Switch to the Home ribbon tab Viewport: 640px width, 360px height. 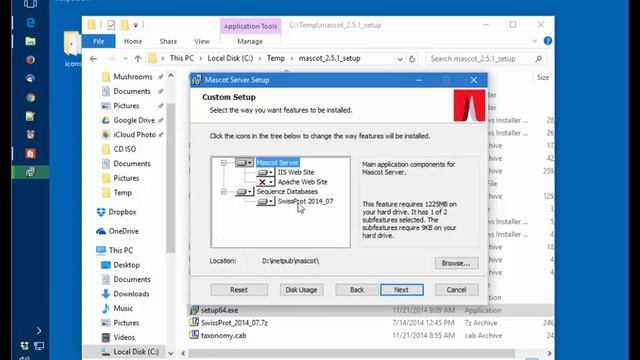tap(133, 41)
